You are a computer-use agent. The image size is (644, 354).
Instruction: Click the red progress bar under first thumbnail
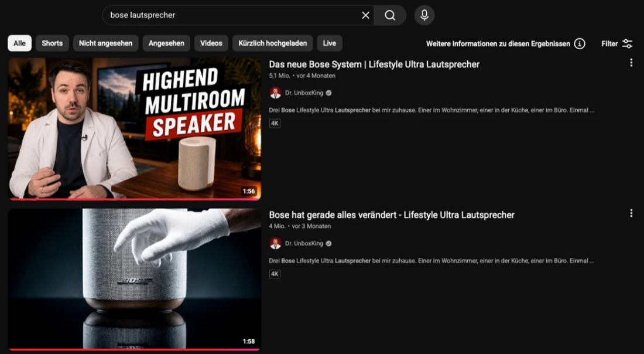[x=134, y=199]
